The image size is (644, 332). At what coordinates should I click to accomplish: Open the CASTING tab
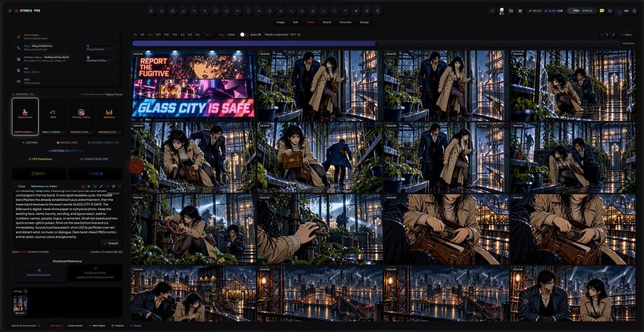[31, 143]
